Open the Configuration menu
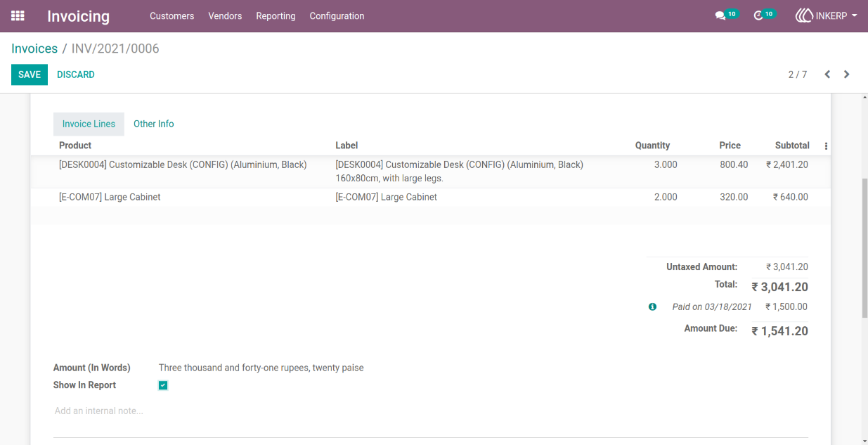This screenshot has width=868, height=445. point(337,15)
